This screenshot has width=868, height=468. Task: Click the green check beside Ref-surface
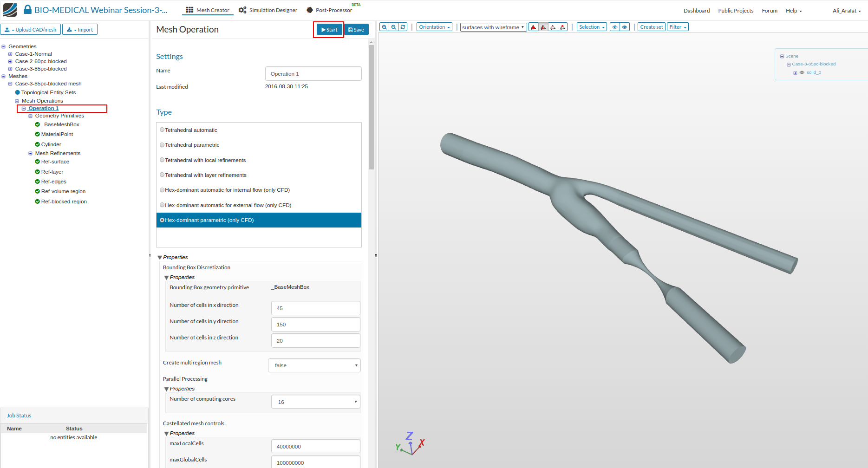tap(38, 162)
